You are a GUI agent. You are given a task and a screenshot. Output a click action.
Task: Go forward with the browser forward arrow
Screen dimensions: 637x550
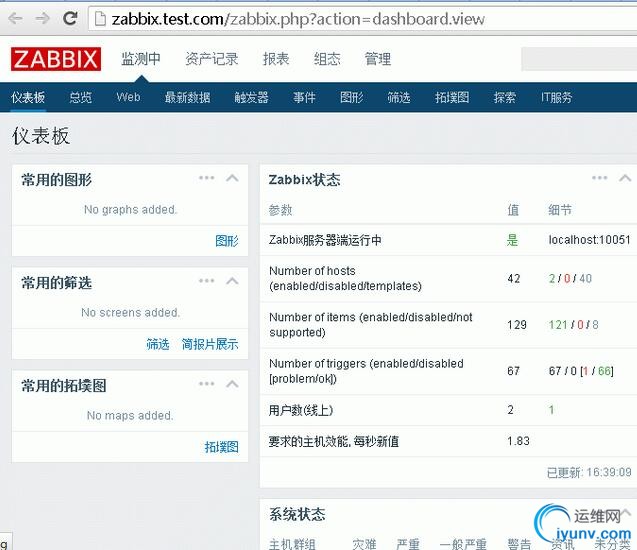pos(42,18)
